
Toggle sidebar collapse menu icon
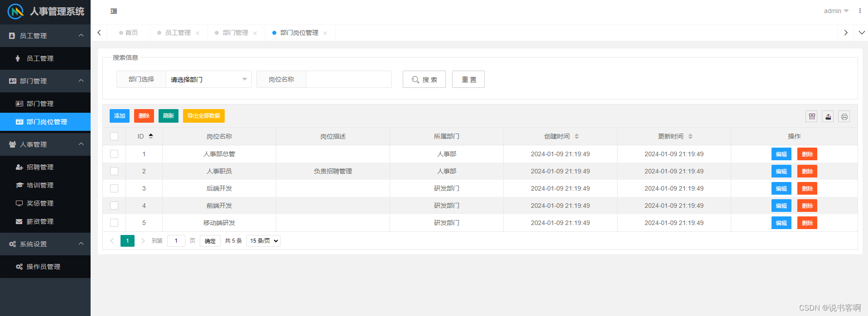click(114, 11)
